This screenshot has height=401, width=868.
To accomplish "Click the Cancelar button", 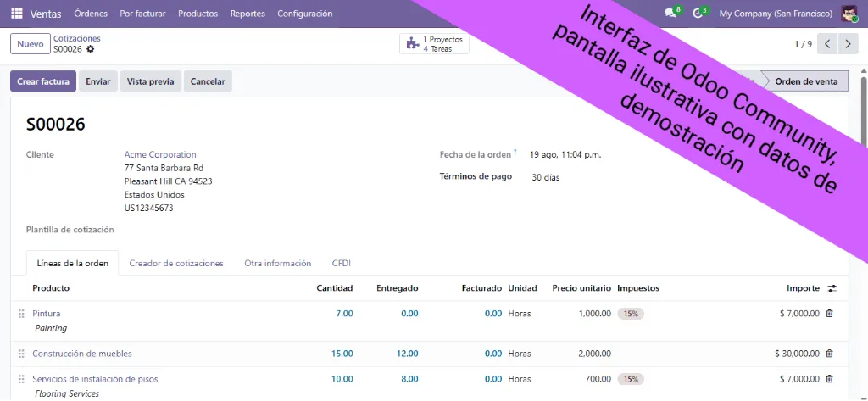I will coord(208,81).
